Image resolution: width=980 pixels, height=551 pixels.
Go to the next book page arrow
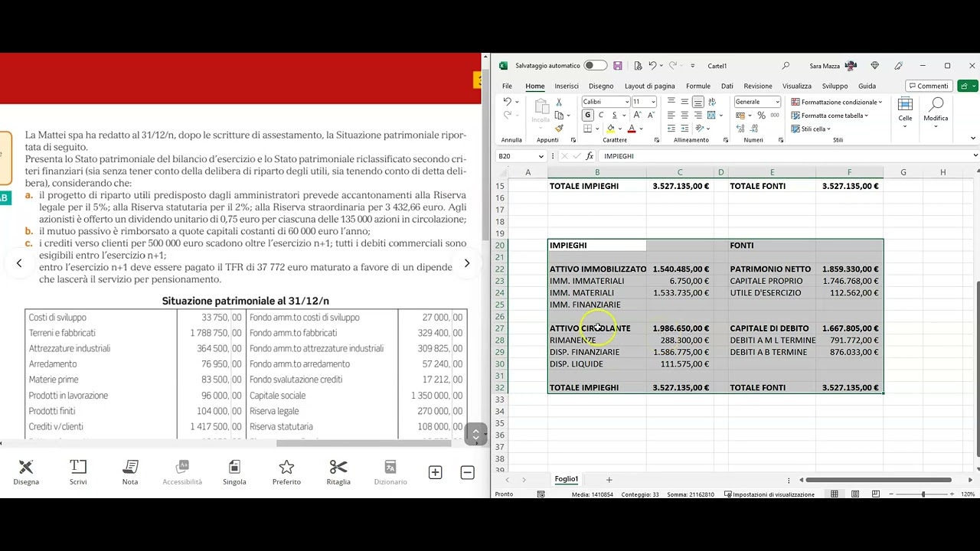[x=467, y=263]
